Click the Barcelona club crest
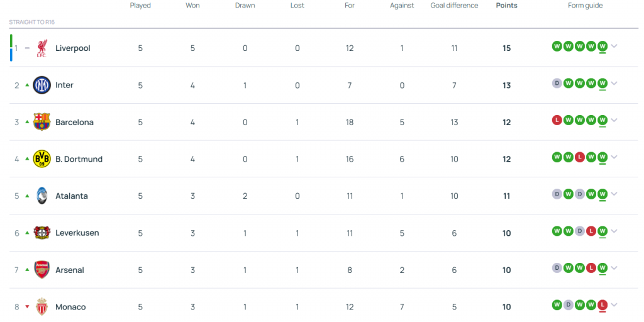The width and height of the screenshot is (644, 322). tap(42, 122)
